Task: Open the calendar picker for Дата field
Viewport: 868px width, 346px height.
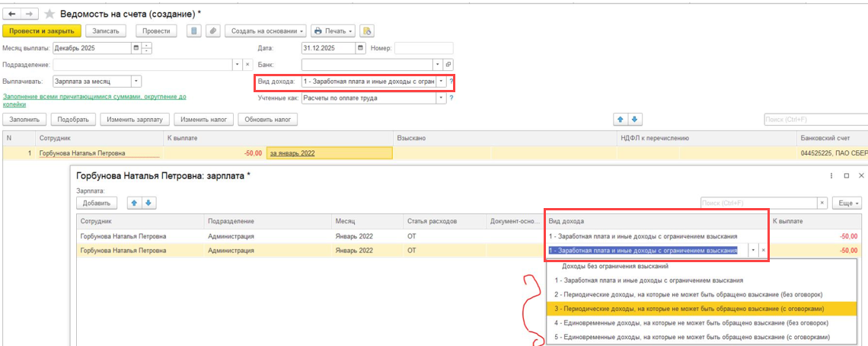Action: [x=360, y=48]
